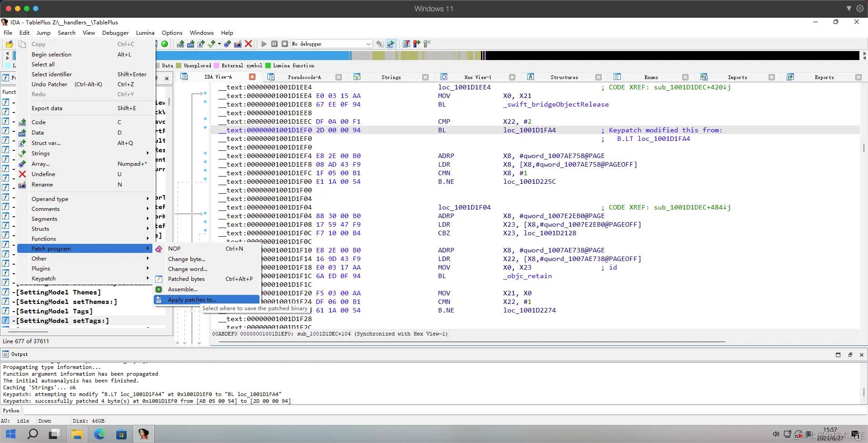Image resolution: width=868 pixels, height=443 pixels.
Task: Click the IDA View-A tab icon
Action: tap(184, 77)
